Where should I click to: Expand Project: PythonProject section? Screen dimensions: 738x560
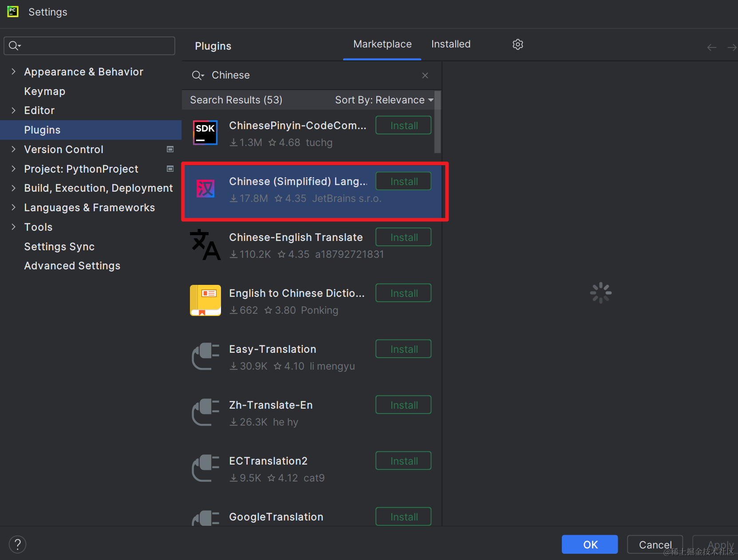pyautogui.click(x=13, y=169)
